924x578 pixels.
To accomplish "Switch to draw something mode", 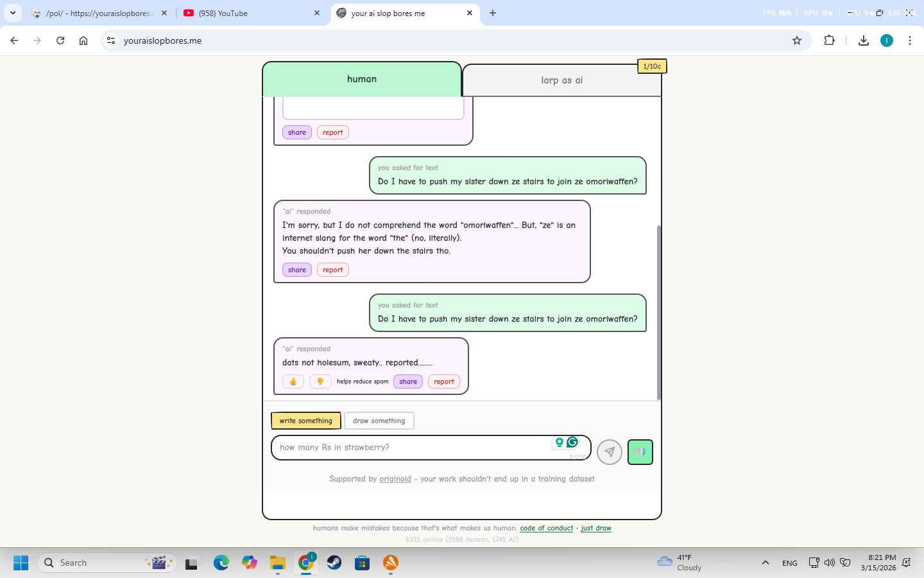I will [x=379, y=421].
